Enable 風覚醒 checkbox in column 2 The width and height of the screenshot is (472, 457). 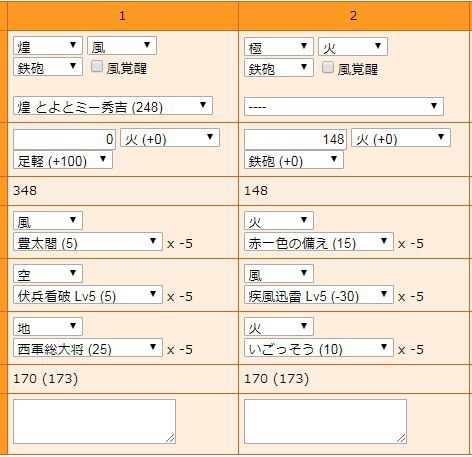tap(328, 67)
